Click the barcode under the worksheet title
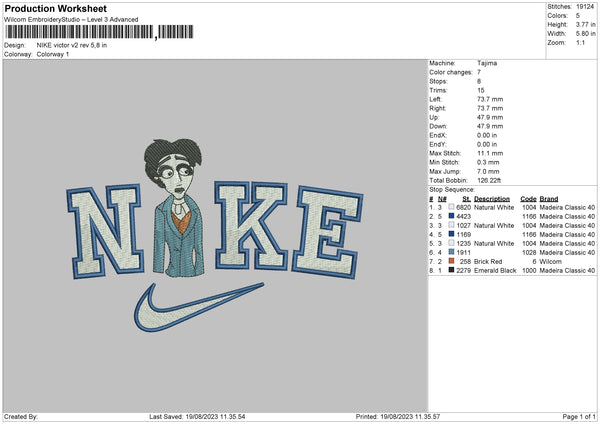 pos(99,32)
